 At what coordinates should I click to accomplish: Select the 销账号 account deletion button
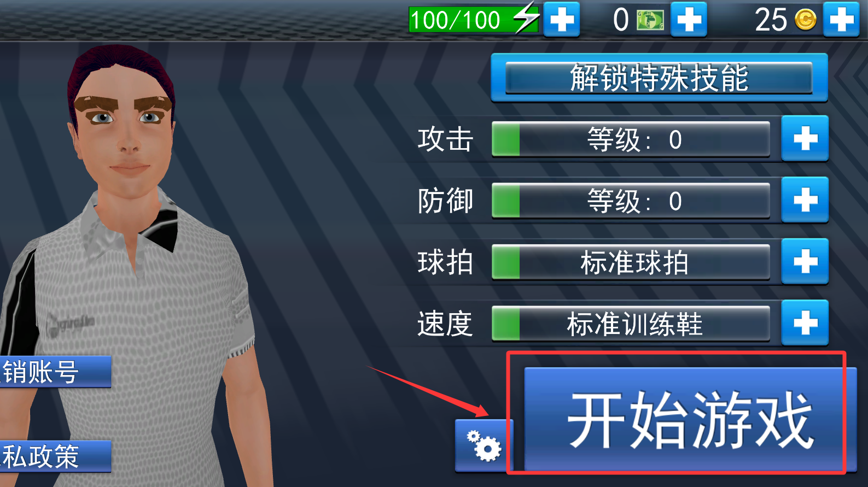pyautogui.click(x=55, y=372)
